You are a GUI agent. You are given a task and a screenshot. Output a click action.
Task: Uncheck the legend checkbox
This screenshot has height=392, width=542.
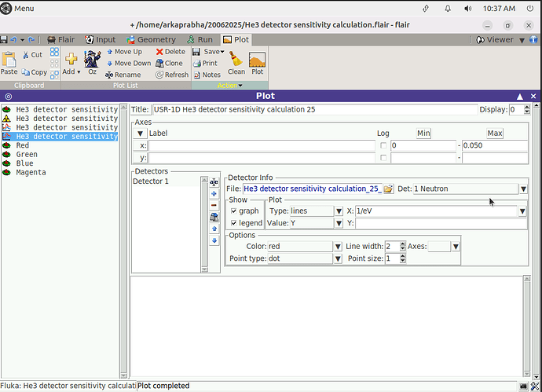234,223
